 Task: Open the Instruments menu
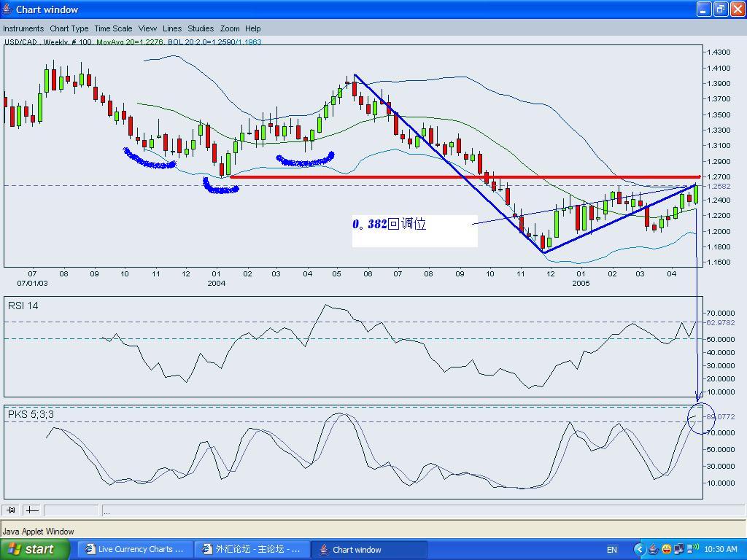[23, 28]
